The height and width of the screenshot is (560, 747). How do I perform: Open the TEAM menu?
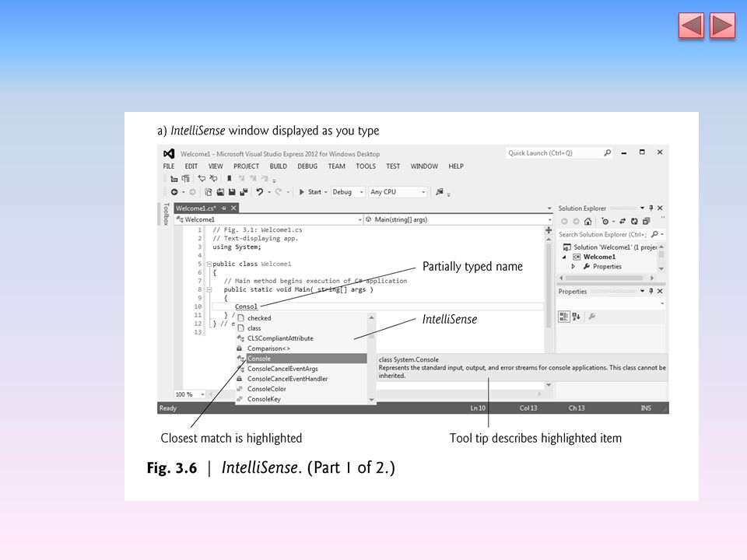pos(336,166)
